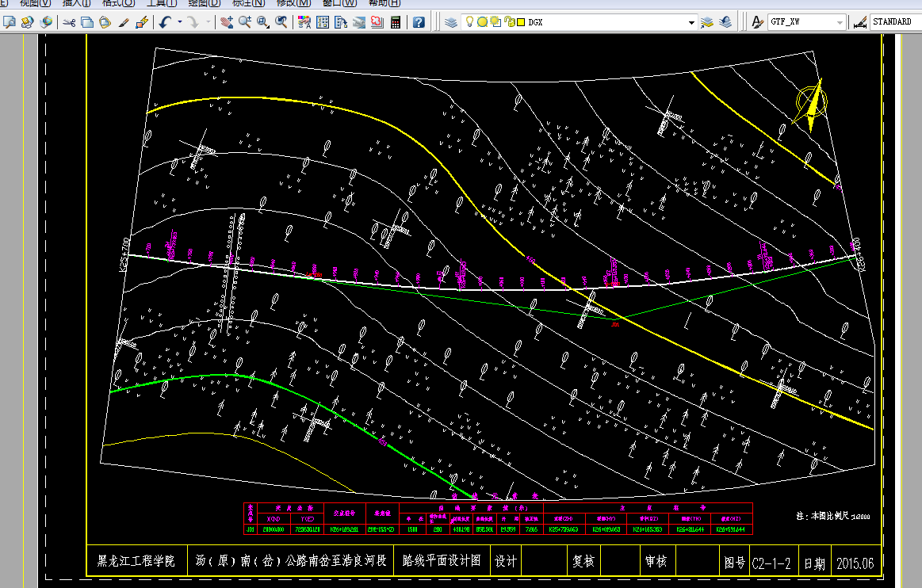Click the 日期 title block label
Viewport: 922px width, 588px height.
point(814,563)
